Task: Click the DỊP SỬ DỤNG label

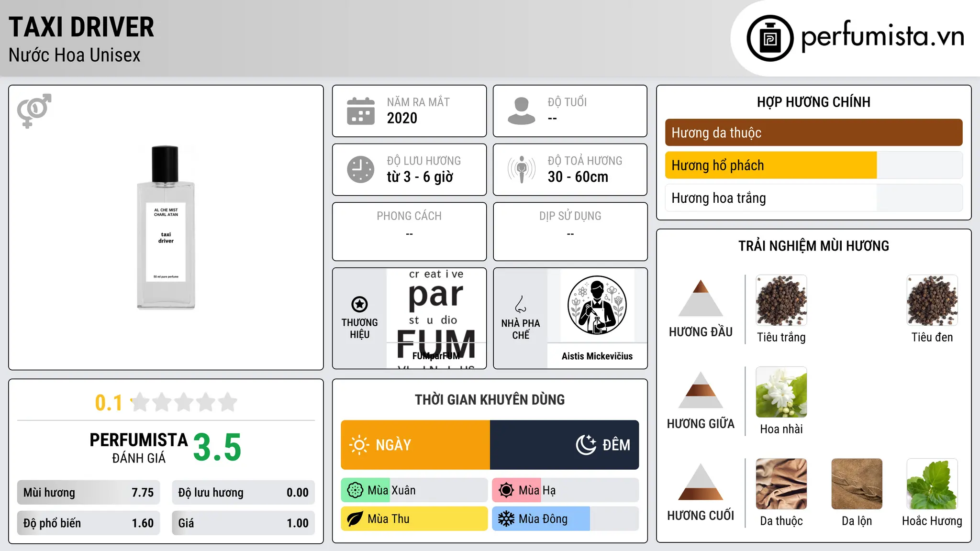Action: point(570,216)
